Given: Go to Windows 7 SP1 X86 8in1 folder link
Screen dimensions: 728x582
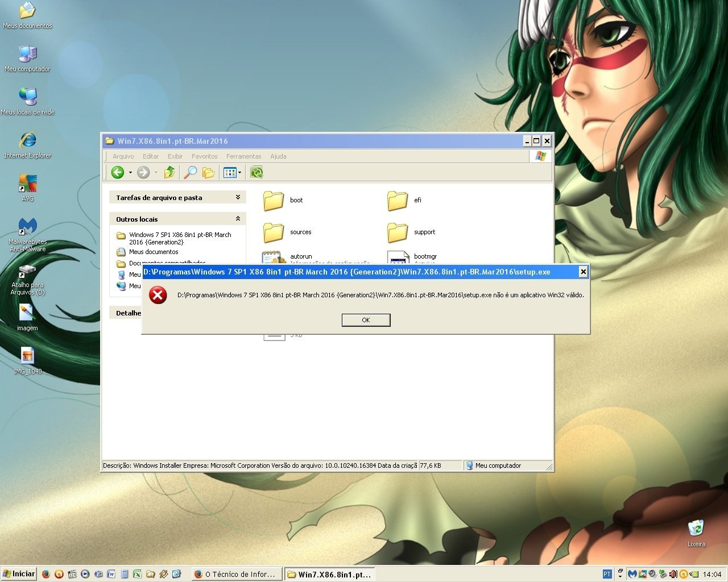Looking at the screenshot, I should (180, 238).
